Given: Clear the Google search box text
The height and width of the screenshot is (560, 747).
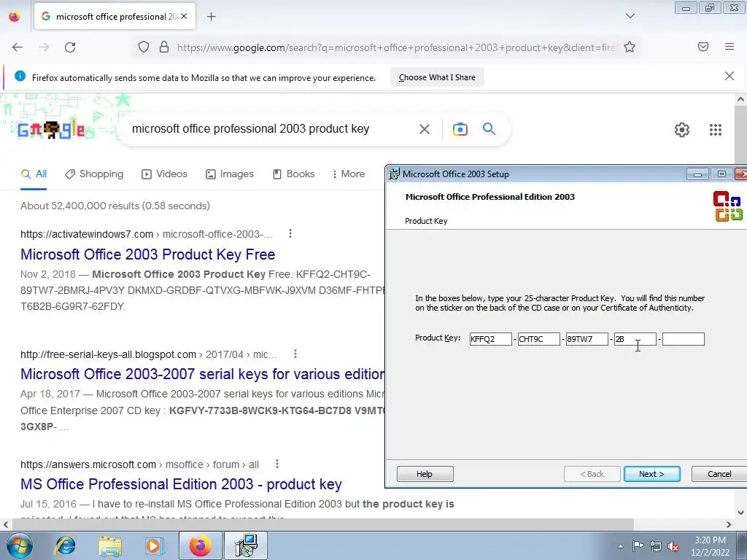Looking at the screenshot, I should [424, 129].
